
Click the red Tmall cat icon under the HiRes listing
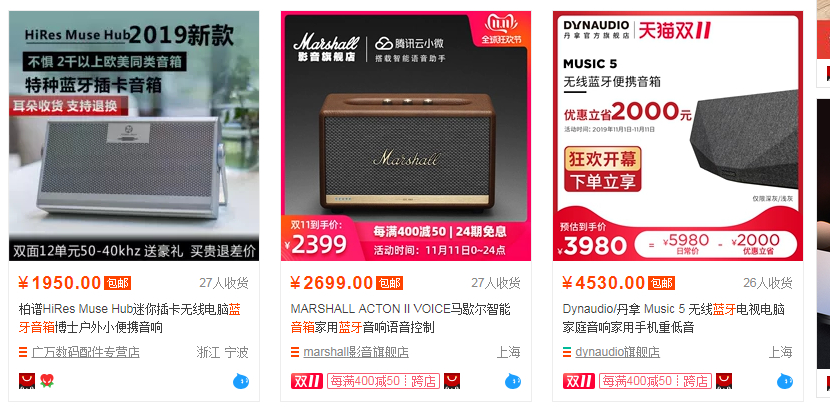pyautogui.click(x=27, y=381)
